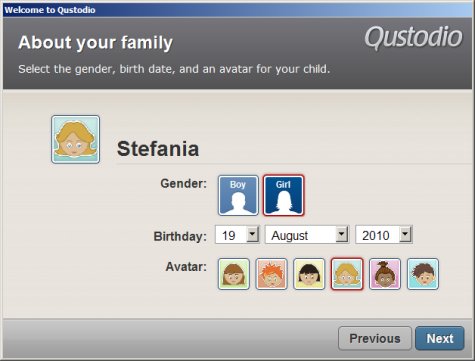
Task: Pick the curly brown-haired boy avatar
Action: 423,274
